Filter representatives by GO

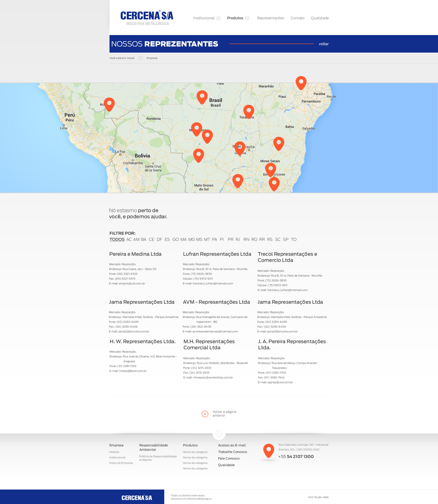point(176,240)
